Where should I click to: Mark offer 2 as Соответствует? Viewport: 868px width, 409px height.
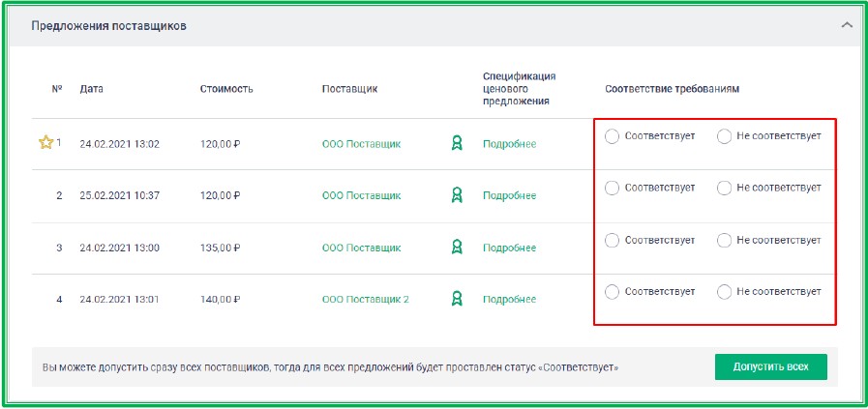pos(612,188)
